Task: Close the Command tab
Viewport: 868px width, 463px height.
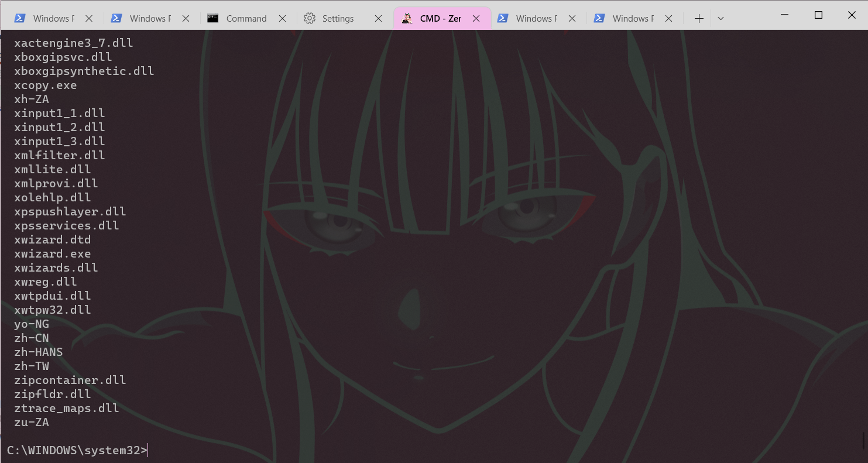Action: (x=282, y=18)
